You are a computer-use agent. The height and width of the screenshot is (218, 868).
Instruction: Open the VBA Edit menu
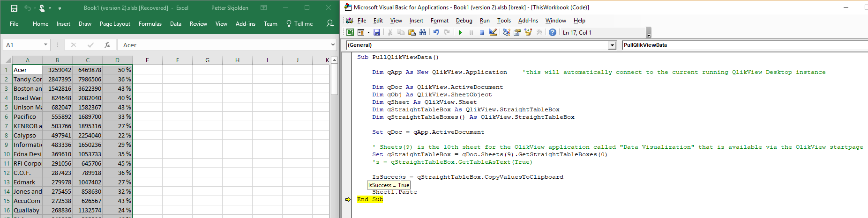(x=378, y=21)
